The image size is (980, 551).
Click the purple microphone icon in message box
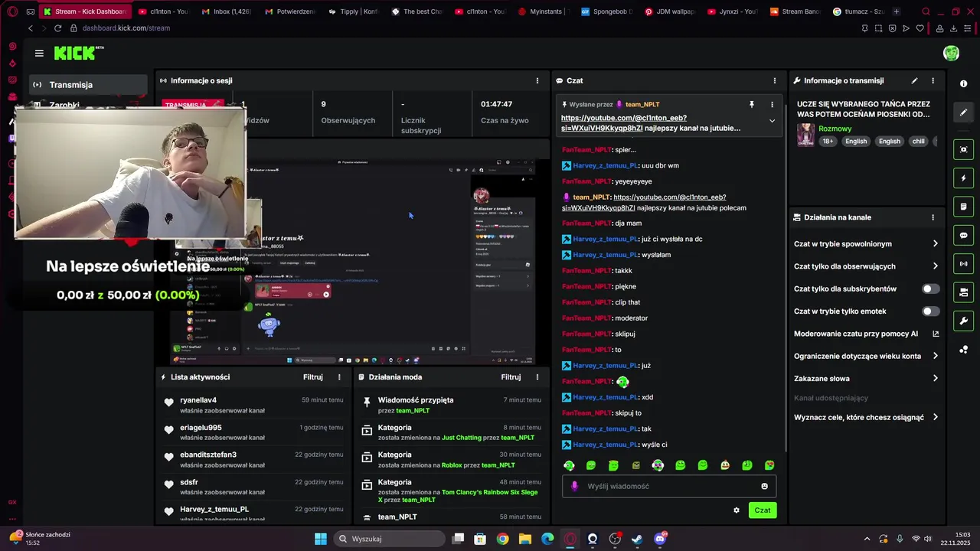[x=575, y=486]
